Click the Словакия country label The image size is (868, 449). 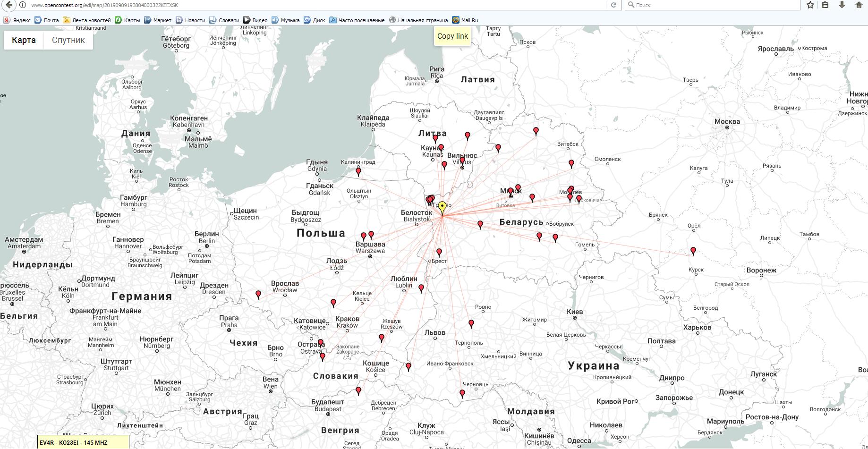pos(336,376)
